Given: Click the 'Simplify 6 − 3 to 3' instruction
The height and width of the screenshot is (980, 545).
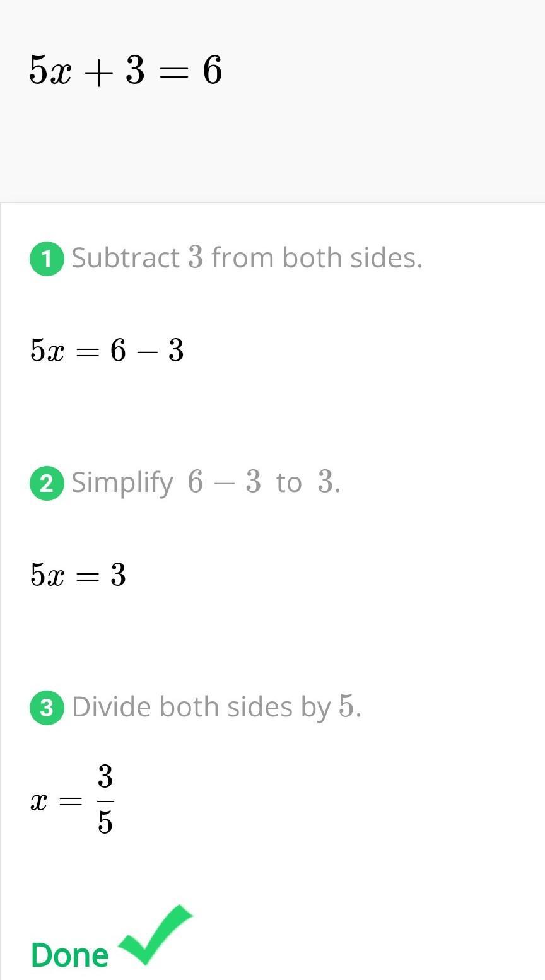Looking at the screenshot, I should tap(206, 483).
